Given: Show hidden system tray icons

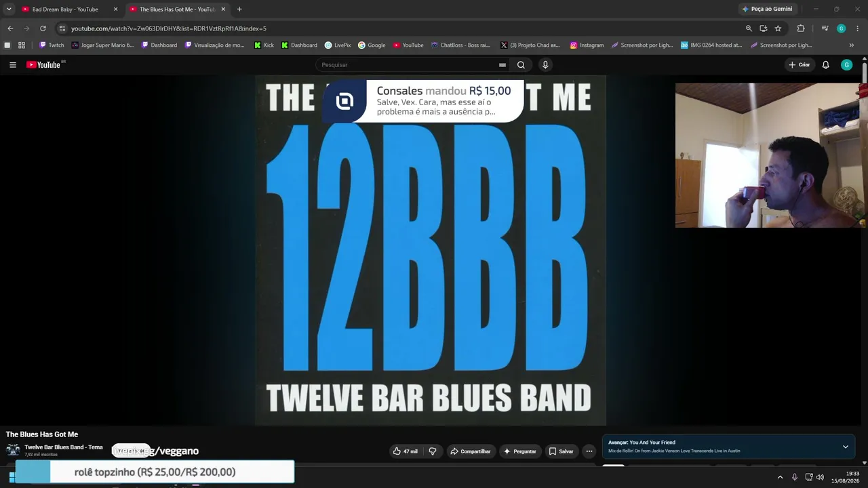Looking at the screenshot, I should (x=780, y=477).
